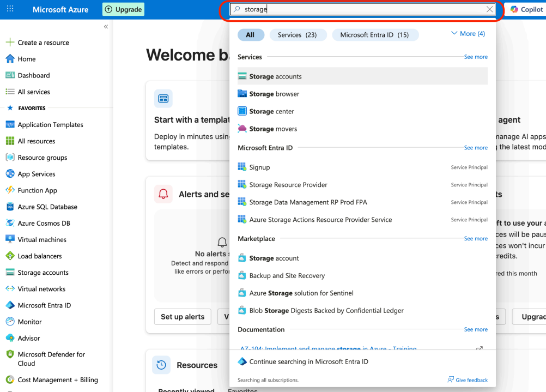Click the Storage browser service icon
The height and width of the screenshot is (392, 546).
[242, 94]
